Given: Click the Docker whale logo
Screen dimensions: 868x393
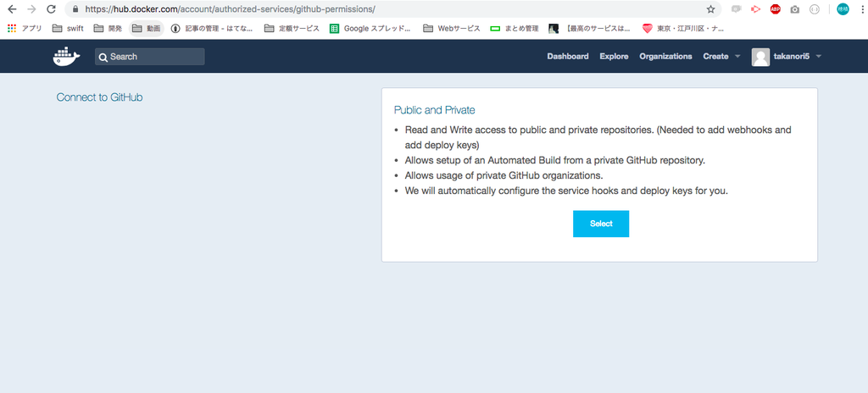Looking at the screenshot, I should coord(66,57).
